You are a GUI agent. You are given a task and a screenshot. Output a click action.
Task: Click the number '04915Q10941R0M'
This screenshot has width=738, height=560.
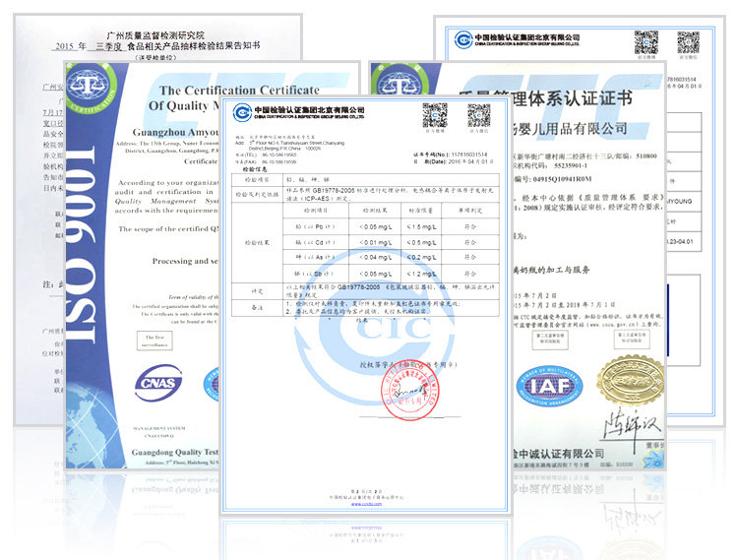tap(562, 179)
